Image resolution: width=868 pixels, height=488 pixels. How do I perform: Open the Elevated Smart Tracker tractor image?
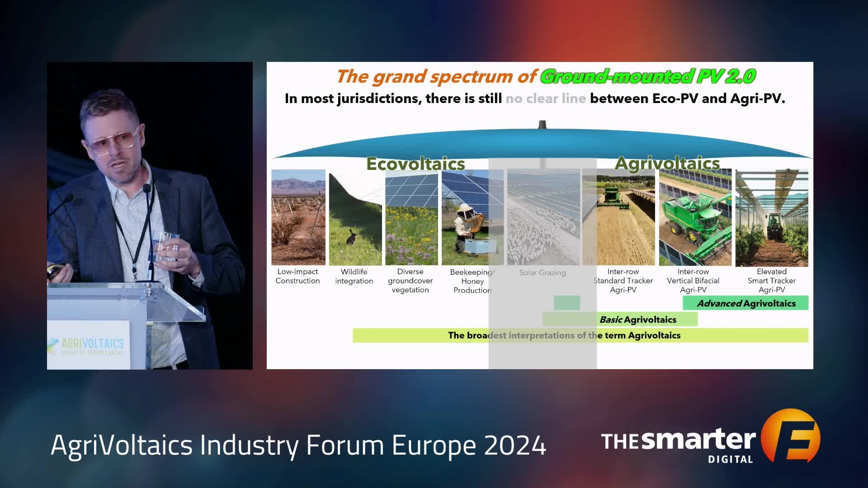(x=772, y=218)
